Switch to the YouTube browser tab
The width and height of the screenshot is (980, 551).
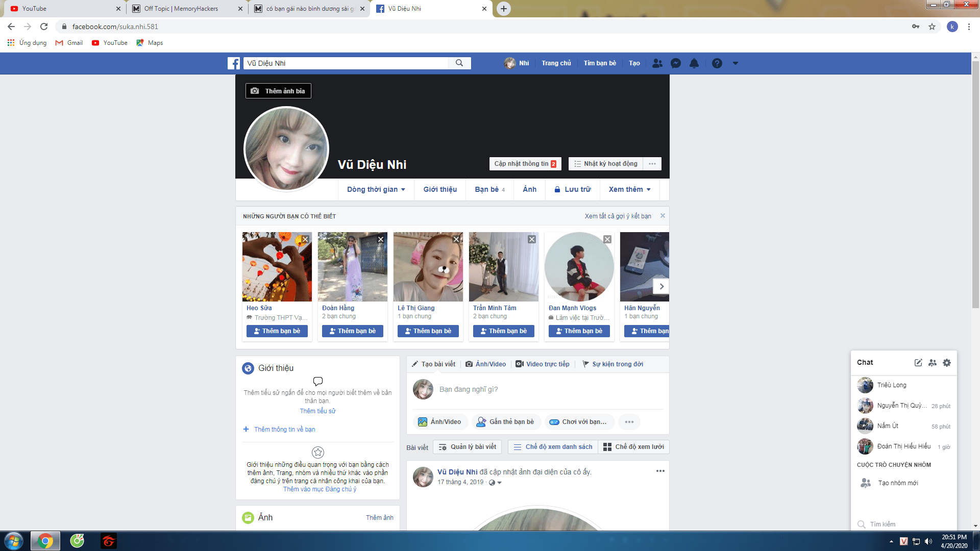pos(65,9)
